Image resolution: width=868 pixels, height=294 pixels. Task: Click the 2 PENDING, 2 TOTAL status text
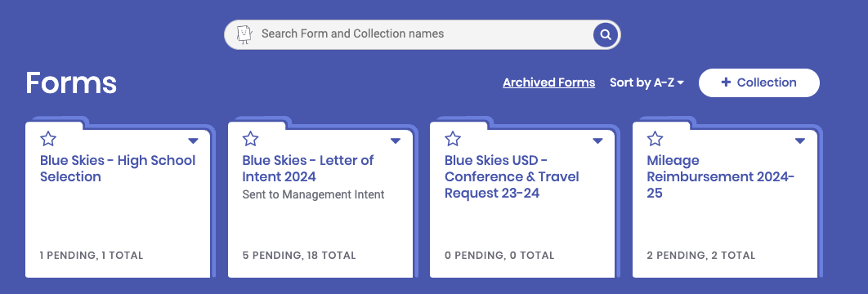click(700, 256)
